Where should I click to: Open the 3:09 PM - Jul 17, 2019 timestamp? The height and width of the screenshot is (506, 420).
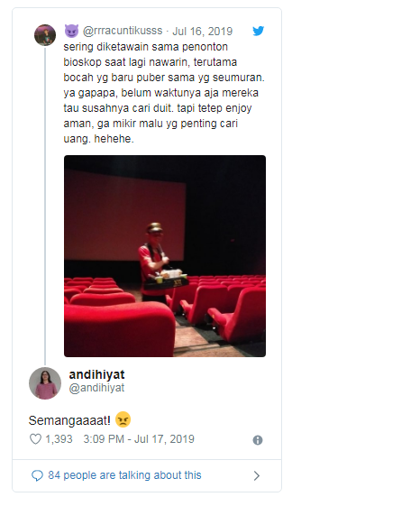click(139, 439)
